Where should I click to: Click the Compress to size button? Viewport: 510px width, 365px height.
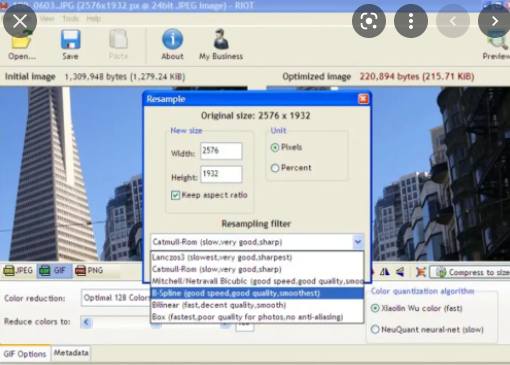click(470, 272)
